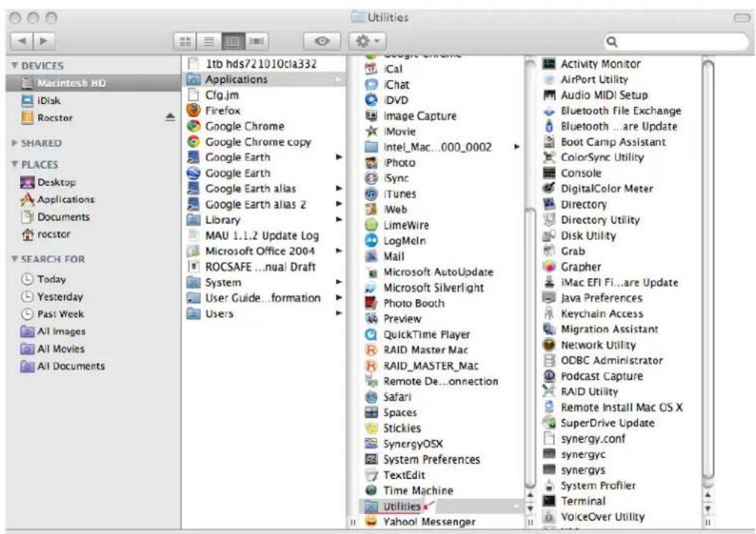
Task: Switch to icon view mode
Action: tap(185, 41)
